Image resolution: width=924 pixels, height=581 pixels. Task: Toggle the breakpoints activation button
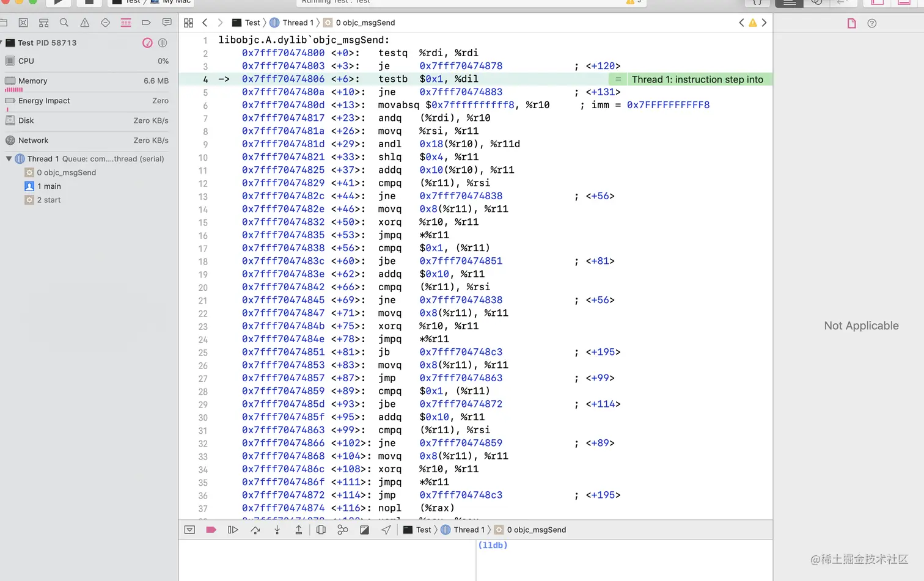[211, 530]
